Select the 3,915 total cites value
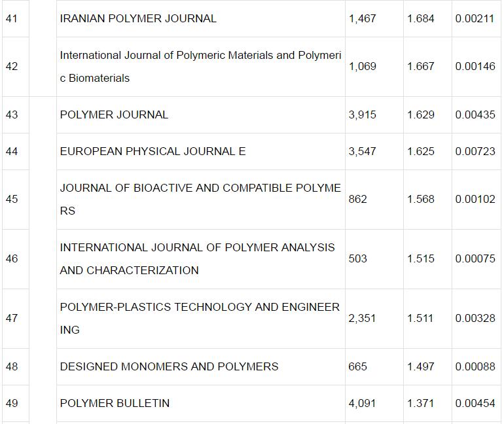This screenshot has width=504, height=424. [x=362, y=115]
